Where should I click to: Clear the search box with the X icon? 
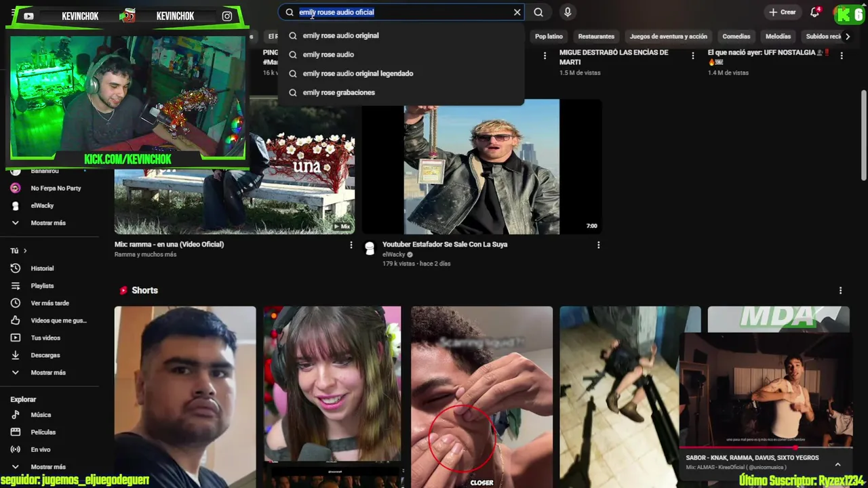click(x=517, y=12)
